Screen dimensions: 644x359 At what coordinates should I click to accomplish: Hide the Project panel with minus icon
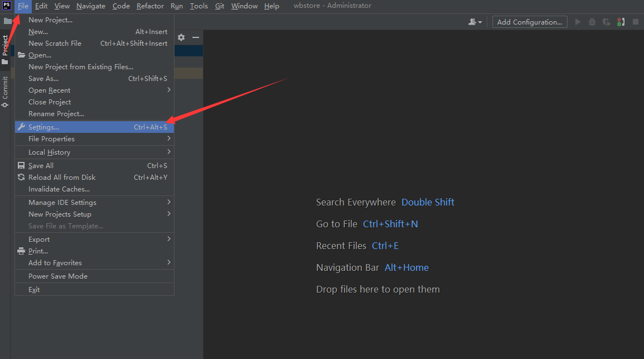pos(196,37)
